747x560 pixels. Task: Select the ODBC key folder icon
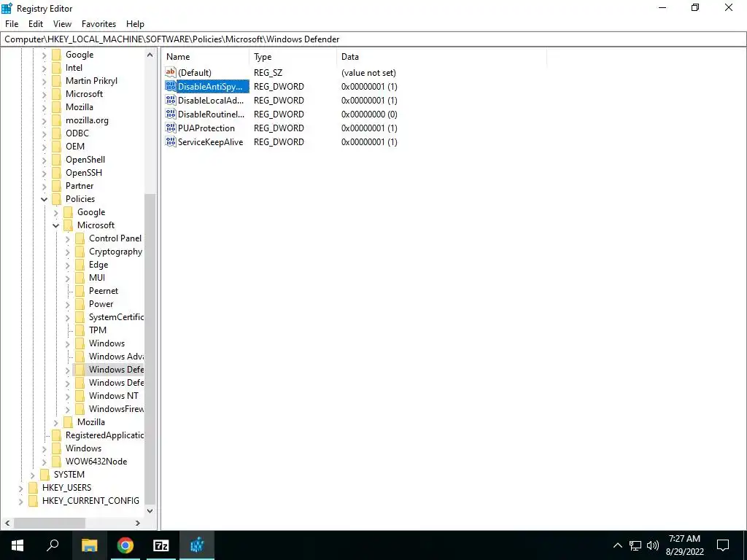click(57, 133)
